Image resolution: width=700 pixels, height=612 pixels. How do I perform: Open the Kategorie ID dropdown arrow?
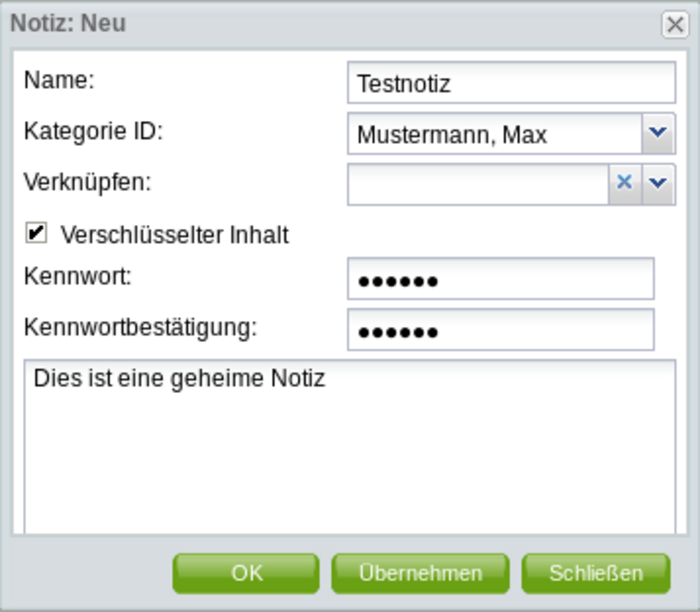tap(658, 134)
